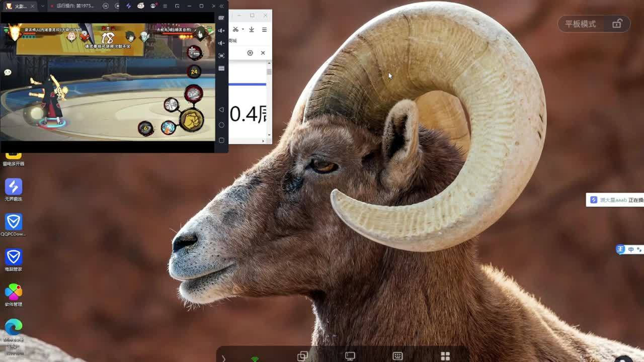Open the virtual keyboard icon in bottom toolbar
644x362 pixels.
397,356
